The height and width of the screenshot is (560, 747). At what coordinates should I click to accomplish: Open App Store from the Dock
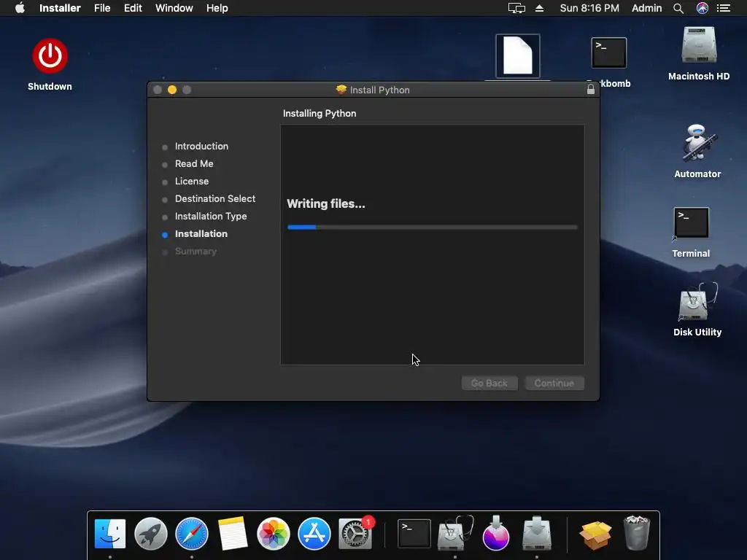coord(314,534)
